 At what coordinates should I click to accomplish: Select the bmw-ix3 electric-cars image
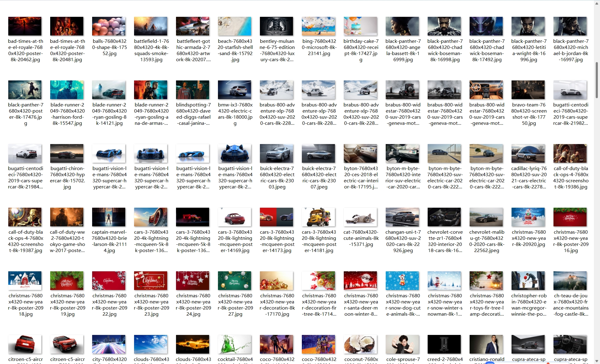pos(234,90)
